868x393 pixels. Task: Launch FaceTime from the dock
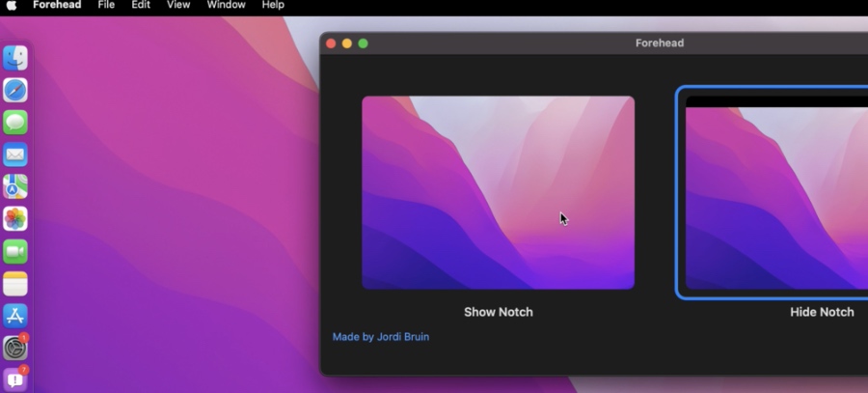click(x=14, y=252)
